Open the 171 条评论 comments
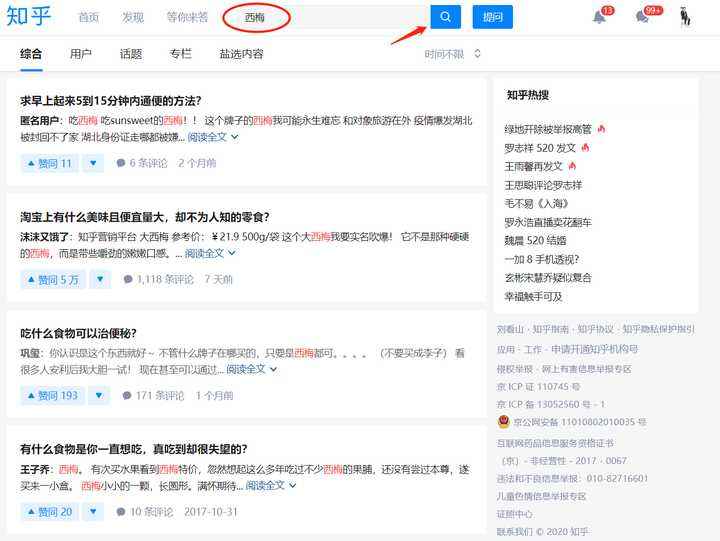This screenshot has width=720, height=541. (153, 395)
